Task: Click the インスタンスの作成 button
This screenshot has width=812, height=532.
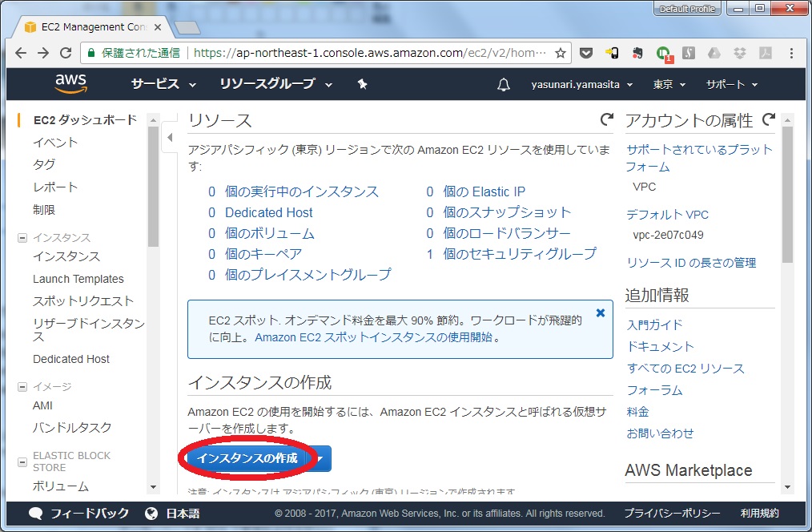Action: [247, 458]
